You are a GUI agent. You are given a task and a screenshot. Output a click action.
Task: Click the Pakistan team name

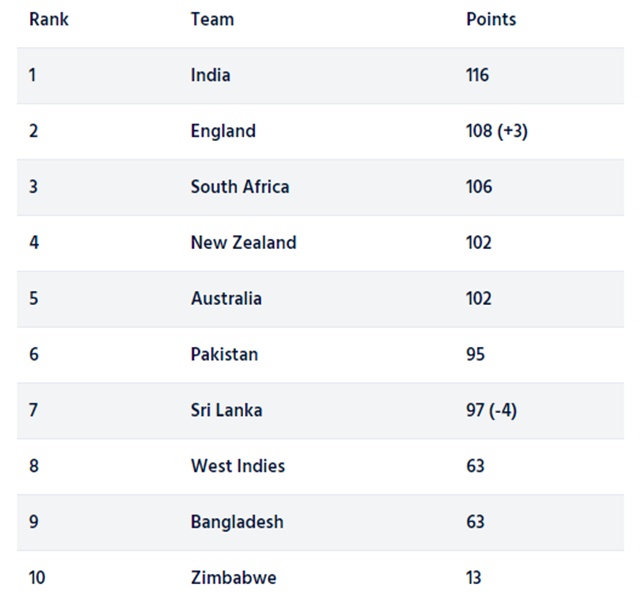pyautogui.click(x=224, y=354)
